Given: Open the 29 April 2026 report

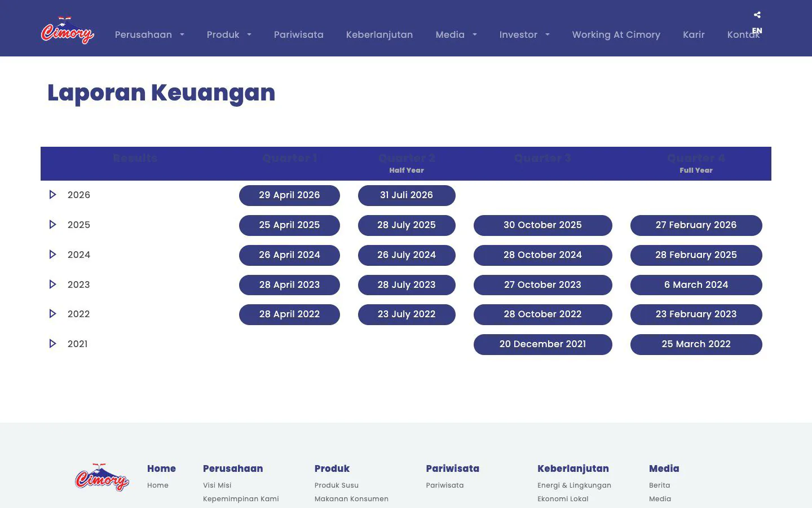Looking at the screenshot, I should (x=289, y=195).
